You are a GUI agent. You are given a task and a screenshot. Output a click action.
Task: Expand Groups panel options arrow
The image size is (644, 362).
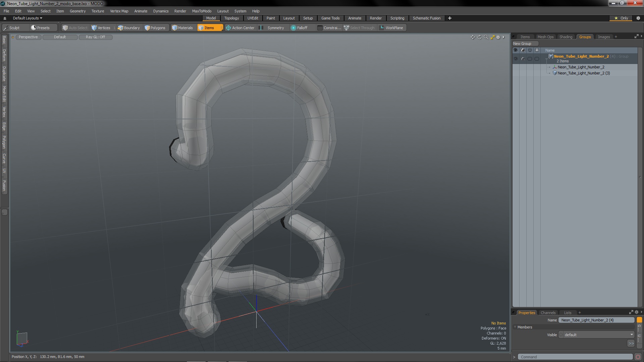641,37
